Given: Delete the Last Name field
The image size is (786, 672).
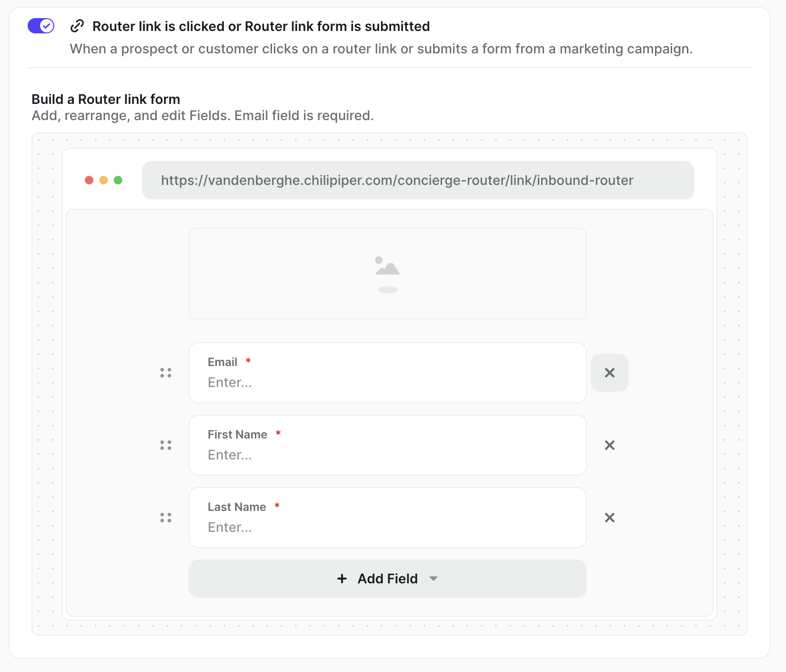Looking at the screenshot, I should pos(609,518).
